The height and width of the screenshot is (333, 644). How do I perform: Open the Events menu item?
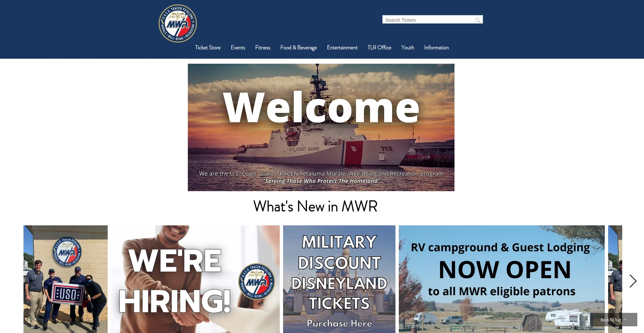(238, 48)
